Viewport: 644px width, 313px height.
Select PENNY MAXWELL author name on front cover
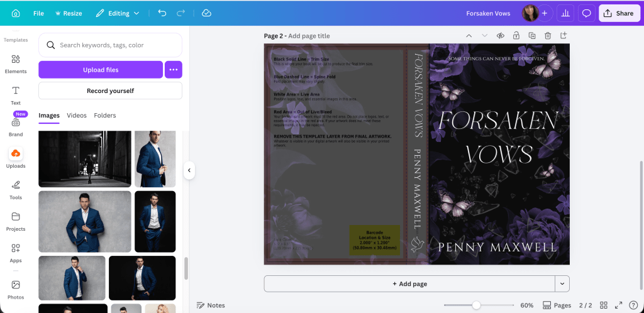[497, 248]
